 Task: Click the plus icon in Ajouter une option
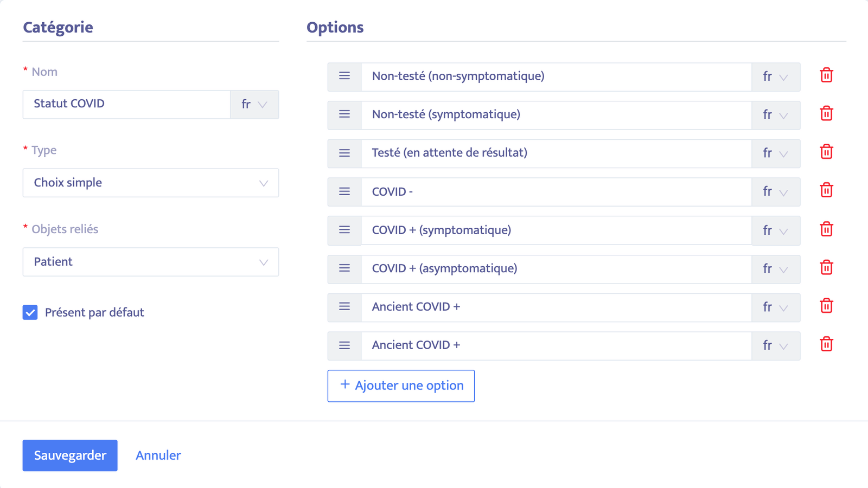[344, 384]
